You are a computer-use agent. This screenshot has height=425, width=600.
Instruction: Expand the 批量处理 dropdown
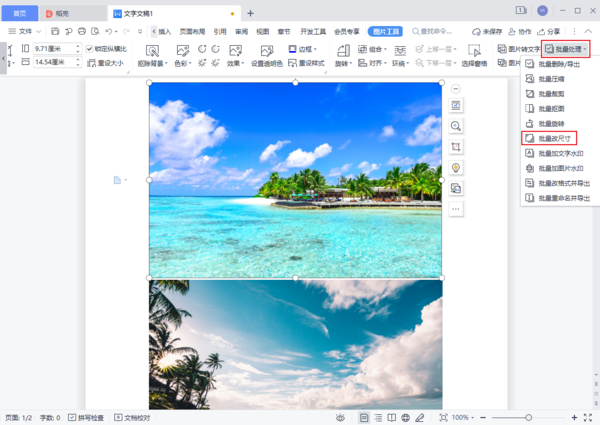point(567,48)
